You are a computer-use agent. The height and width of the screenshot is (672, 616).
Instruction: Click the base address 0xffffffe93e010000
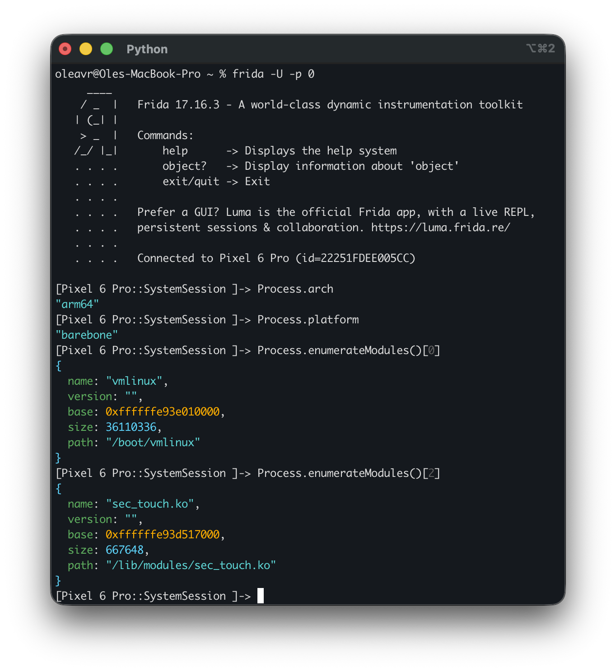163,412
